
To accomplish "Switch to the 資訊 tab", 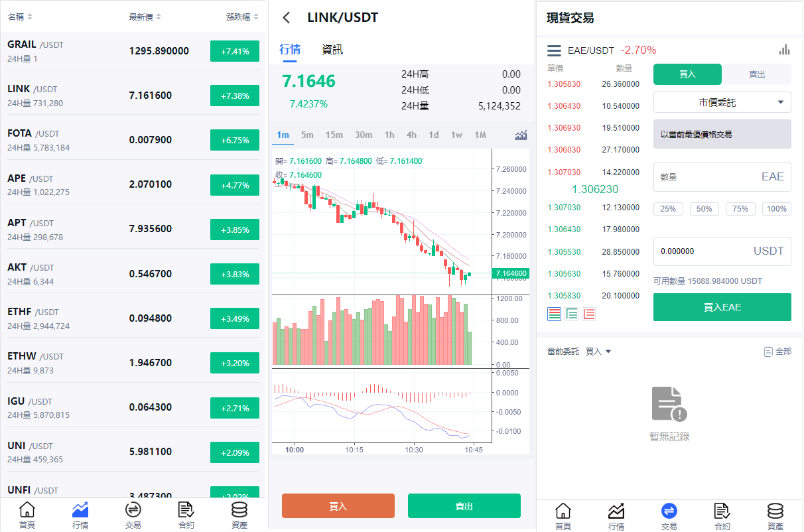I will click(x=332, y=50).
